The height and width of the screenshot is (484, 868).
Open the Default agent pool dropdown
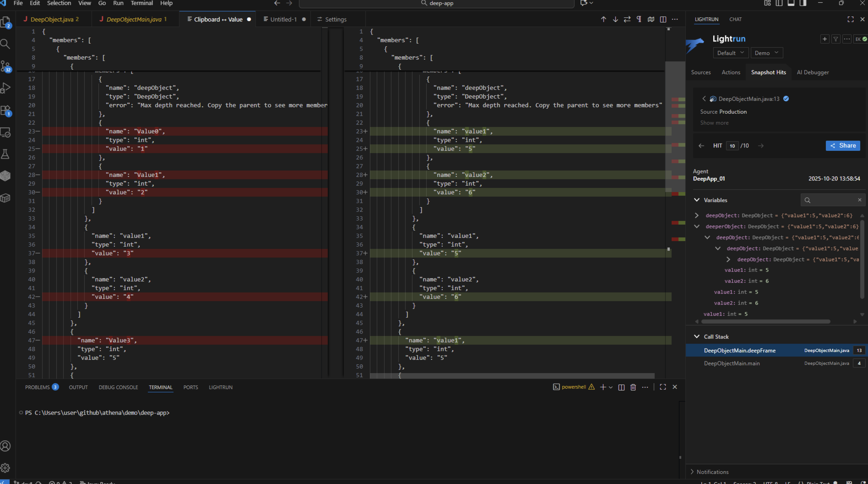[x=730, y=53]
